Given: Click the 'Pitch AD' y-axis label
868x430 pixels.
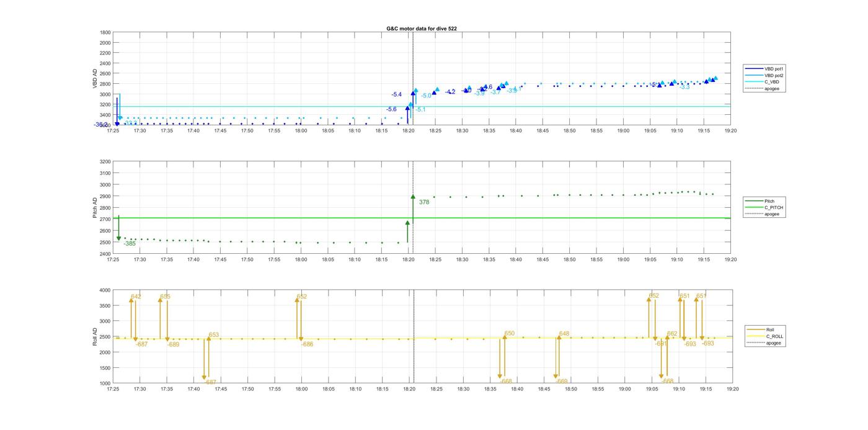Looking at the screenshot, I should 95,208.
